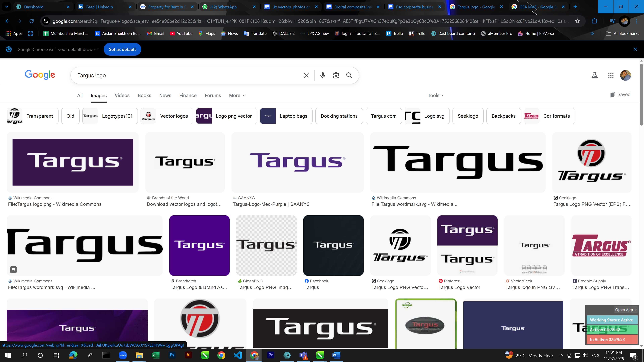Image resolution: width=644 pixels, height=362 pixels.
Task: Open the taskbar clock showing 11:01 PM
Action: coord(614,355)
